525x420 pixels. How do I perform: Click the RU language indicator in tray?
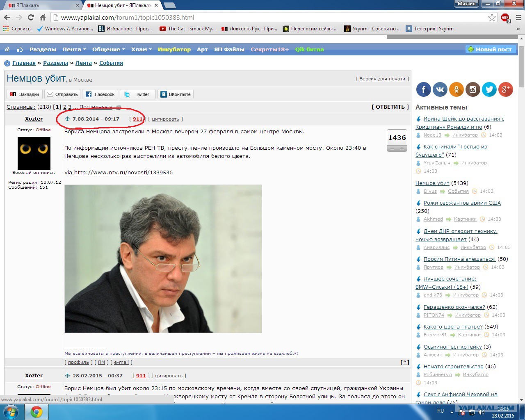(x=441, y=411)
